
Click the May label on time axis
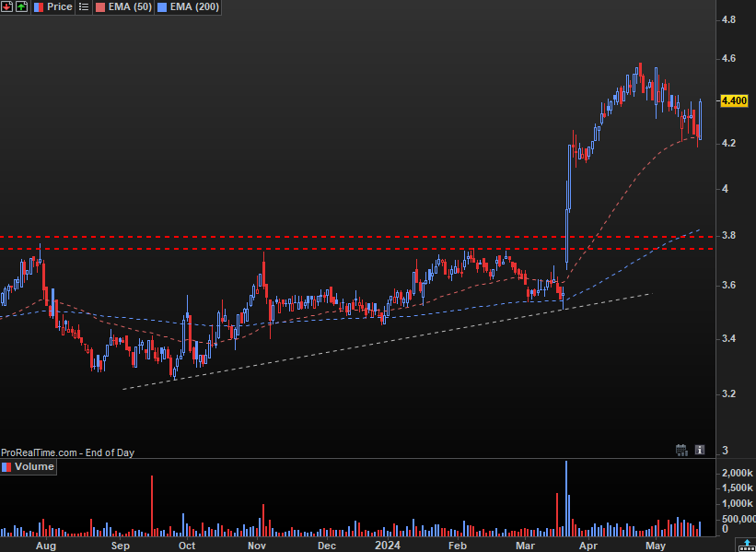coord(656,546)
